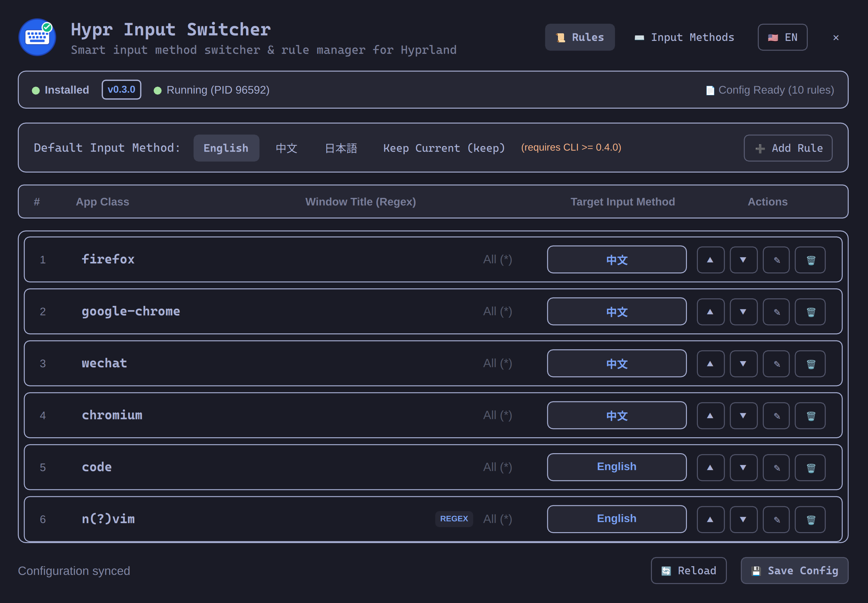Move the google-chrome rule down
The image size is (868, 603).
pyautogui.click(x=743, y=312)
